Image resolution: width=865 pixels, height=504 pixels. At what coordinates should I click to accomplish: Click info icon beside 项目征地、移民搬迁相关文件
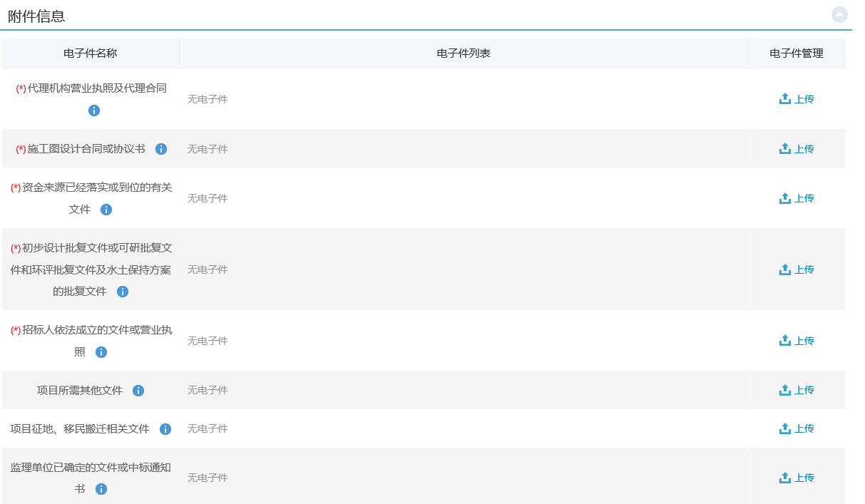[165, 429]
